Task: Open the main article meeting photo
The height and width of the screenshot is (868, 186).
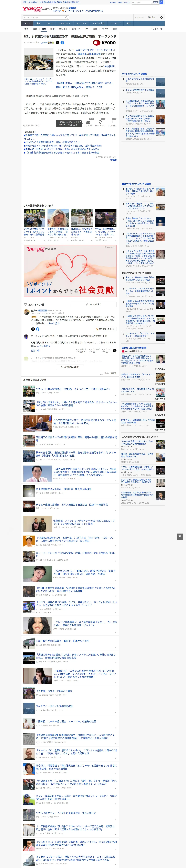Action: [x=39, y=62]
